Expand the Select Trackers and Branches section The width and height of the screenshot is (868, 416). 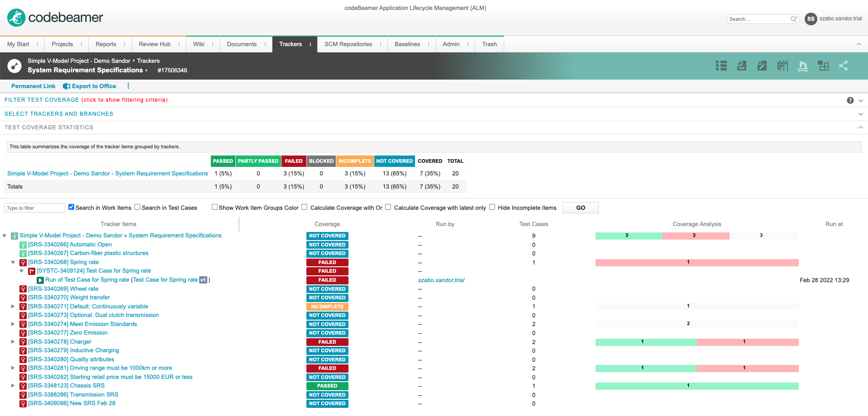(59, 114)
